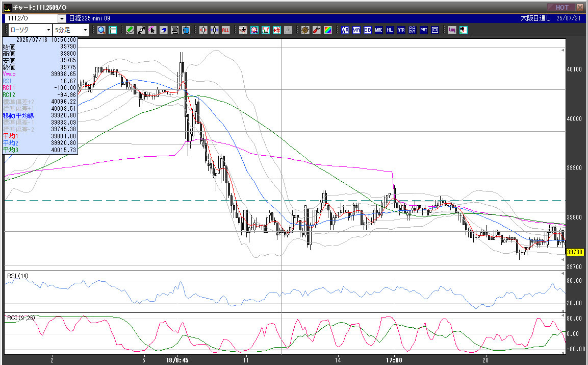This screenshot has width=588, height=365.
Task: Click the yen price arrow icon
Action: (277, 30)
